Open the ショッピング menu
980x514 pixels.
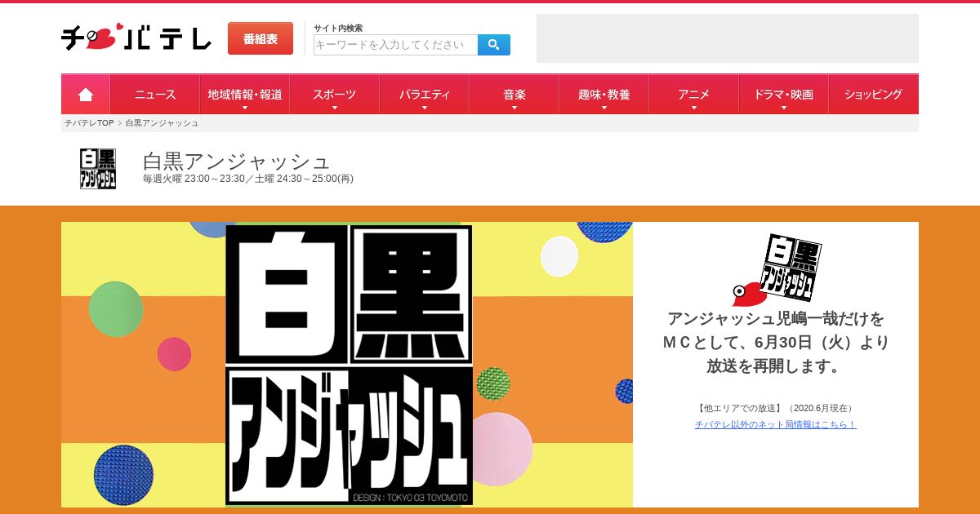(874, 95)
